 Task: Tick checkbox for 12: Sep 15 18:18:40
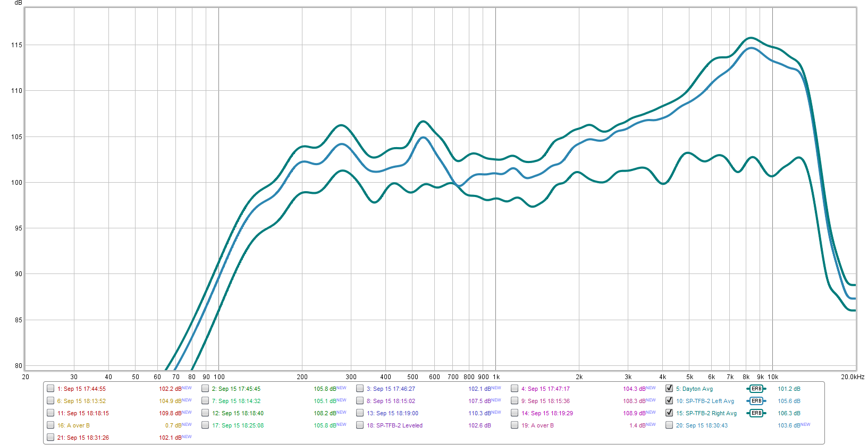pyautogui.click(x=205, y=413)
